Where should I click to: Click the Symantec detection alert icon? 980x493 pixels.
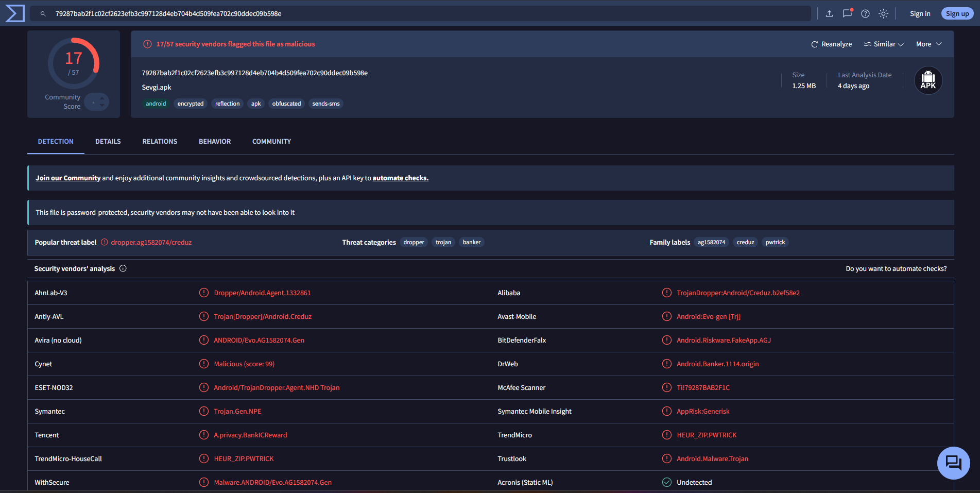(x=204, y=411)
